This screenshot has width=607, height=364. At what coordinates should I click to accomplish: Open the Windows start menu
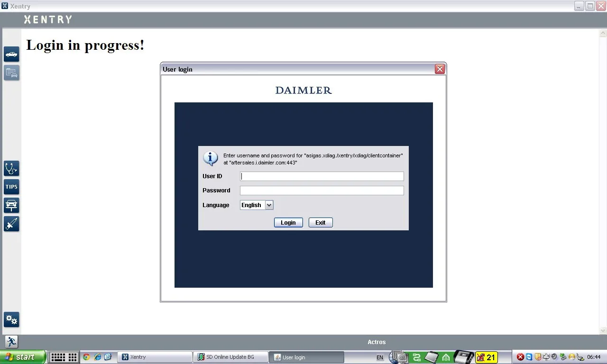(x=23, y=357)
